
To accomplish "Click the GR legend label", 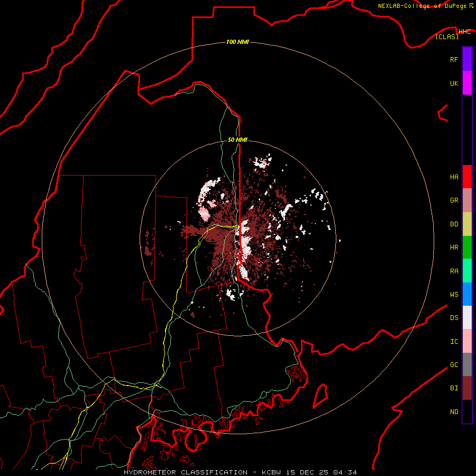I will click(454, 200).
